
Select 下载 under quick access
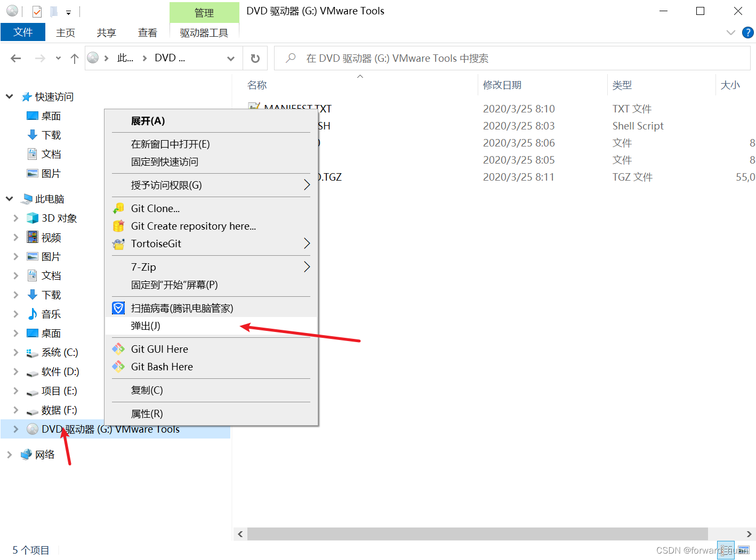tap(51, 135)
